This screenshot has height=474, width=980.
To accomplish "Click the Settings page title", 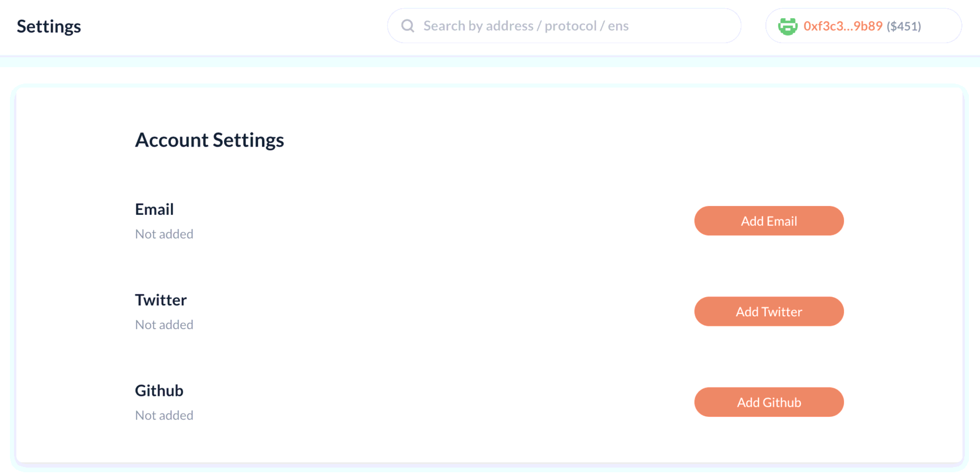I will 49,26.
